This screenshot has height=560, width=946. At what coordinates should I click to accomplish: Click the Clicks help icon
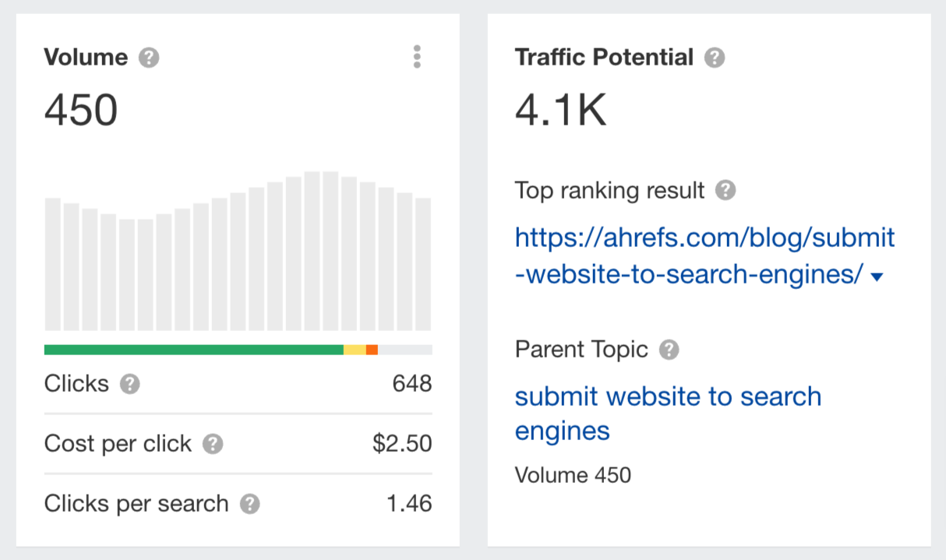pos(130,384)
